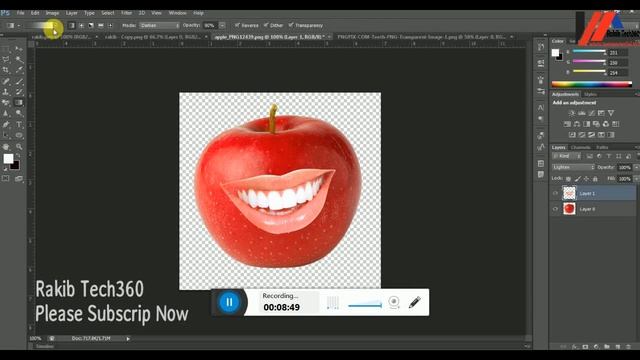Click the Opacity value field in options bar
Image resolution: width=640 pixels, height=360 pixels.
pos(210,25)
